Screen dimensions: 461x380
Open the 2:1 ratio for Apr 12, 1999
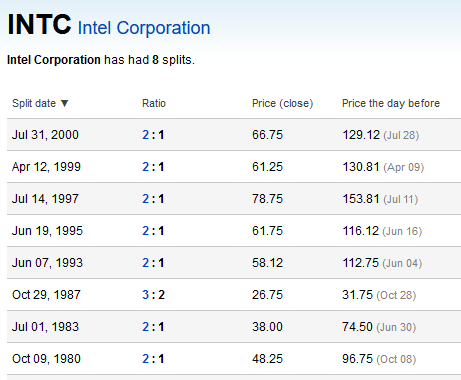click(153, 167)
